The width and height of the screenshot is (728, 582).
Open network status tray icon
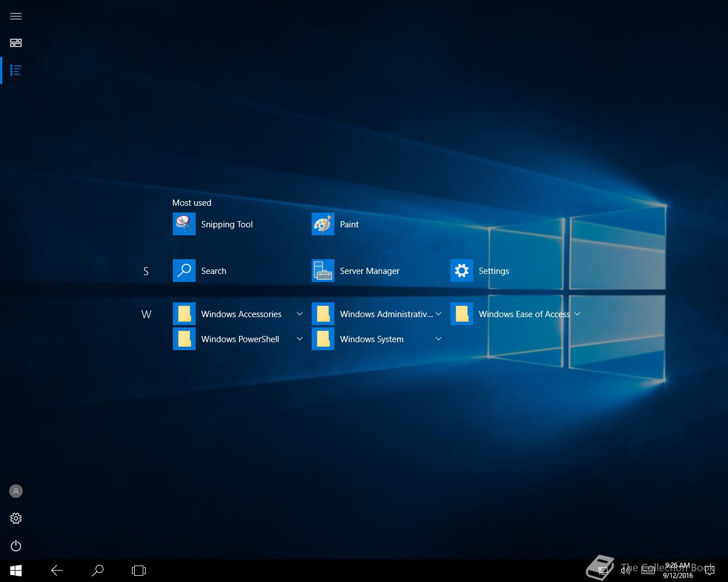[x=603, y=571]
